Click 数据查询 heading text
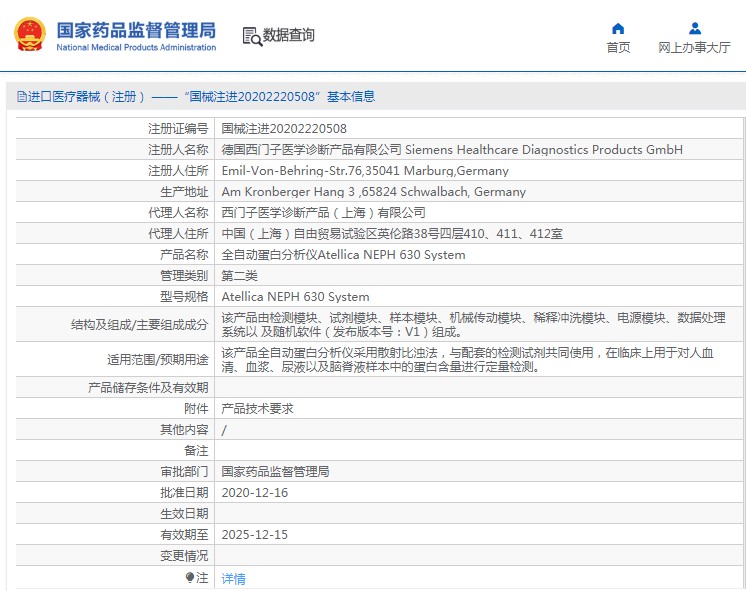This screenshot has height=591, width=746. [288, 35]
